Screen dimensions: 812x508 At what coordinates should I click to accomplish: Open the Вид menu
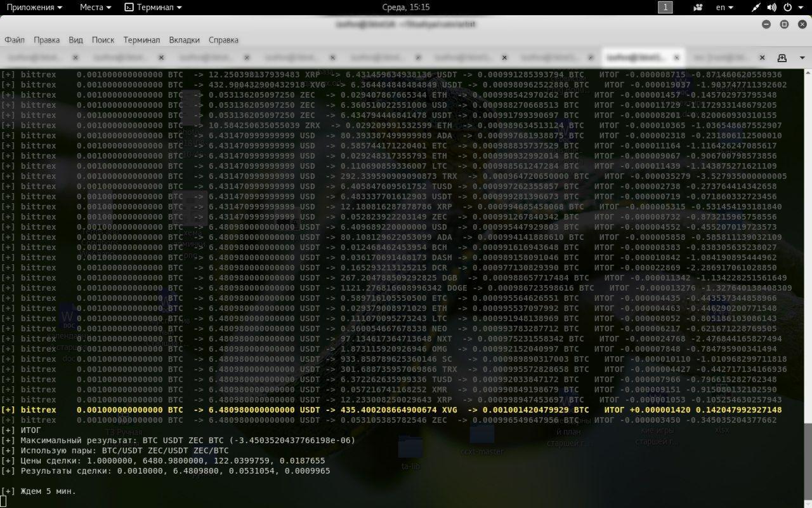(75, 39)
